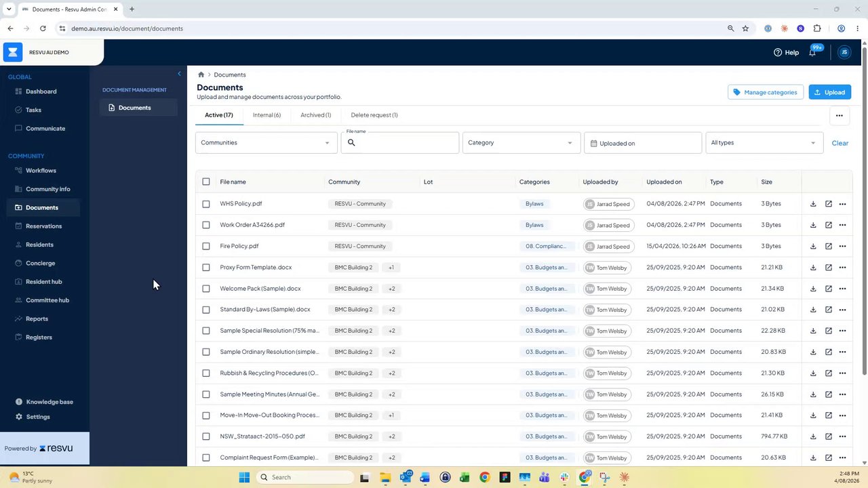Open more options for Fire Policy.pdf row

point(842,246)
